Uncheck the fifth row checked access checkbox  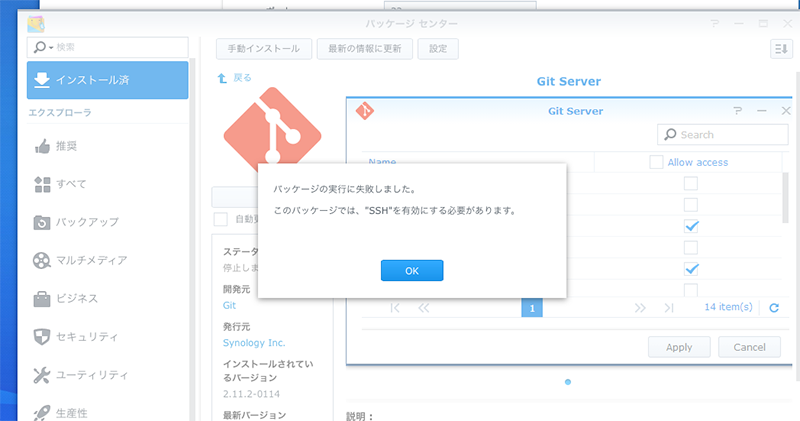(691, 269)
